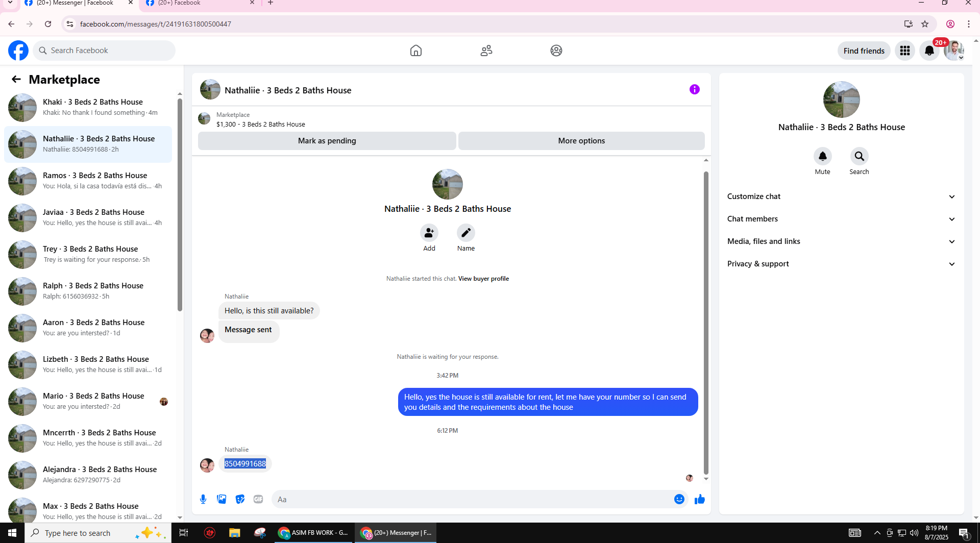Bookmark this page with star icon
Image resolution: width=980 pixels, height=543 pixels.
coord(925,24)
